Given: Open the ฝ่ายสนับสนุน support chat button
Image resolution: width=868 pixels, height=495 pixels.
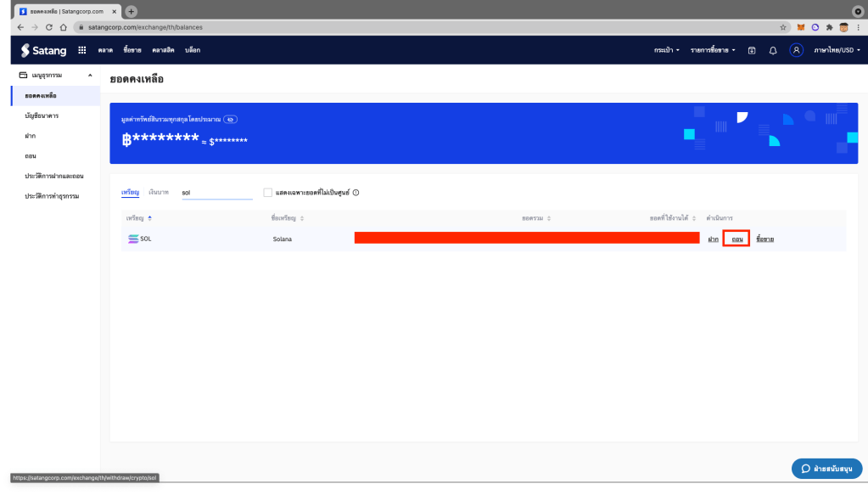Looking at the screenshot, I should click(x=826, y=469).
